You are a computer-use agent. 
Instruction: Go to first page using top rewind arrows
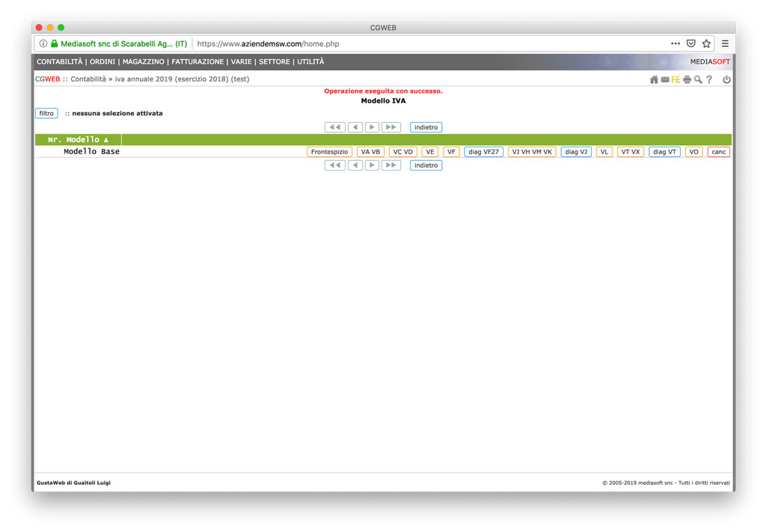335,127
